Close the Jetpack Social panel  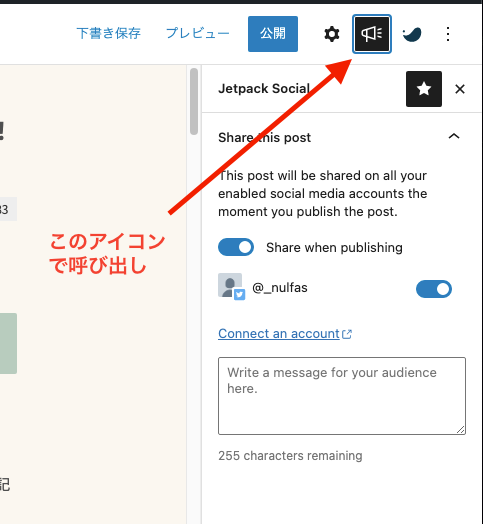[460, 89]
